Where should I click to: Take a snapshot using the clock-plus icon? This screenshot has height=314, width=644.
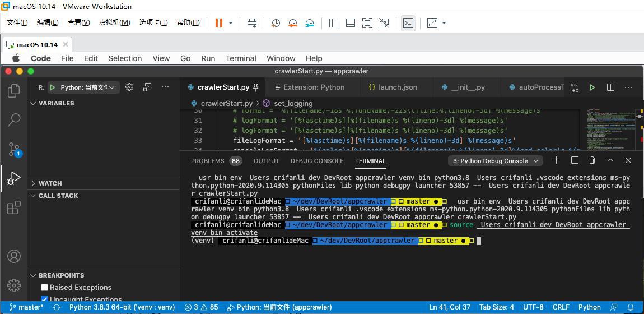pos(276,23)
